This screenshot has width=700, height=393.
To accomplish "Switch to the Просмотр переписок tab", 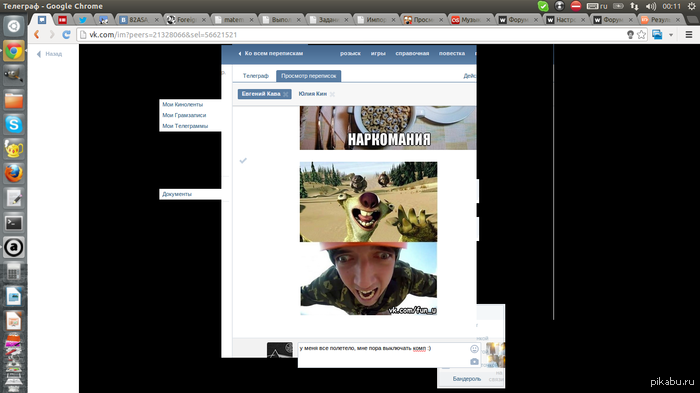I will pyautogui.click(x=308, y=76).
